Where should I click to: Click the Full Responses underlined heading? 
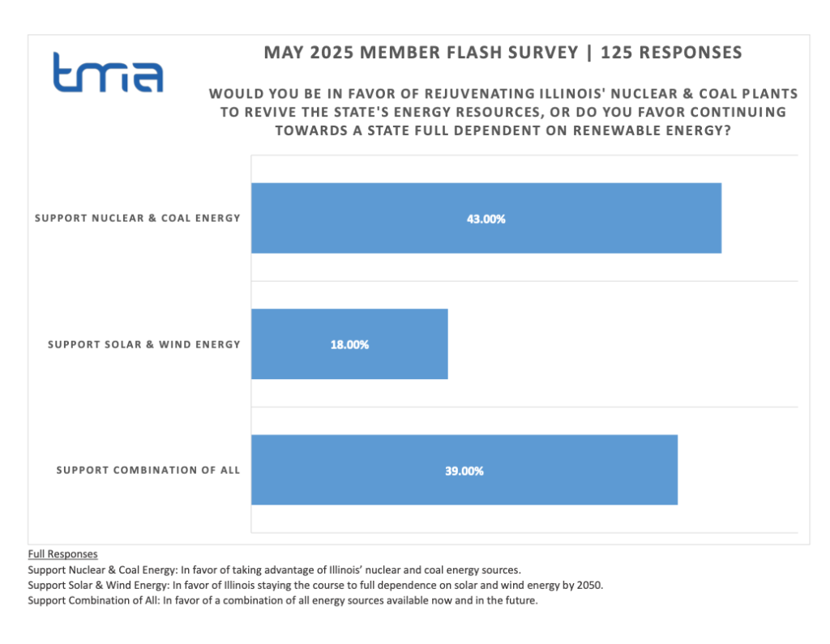(x=62, y=554)
